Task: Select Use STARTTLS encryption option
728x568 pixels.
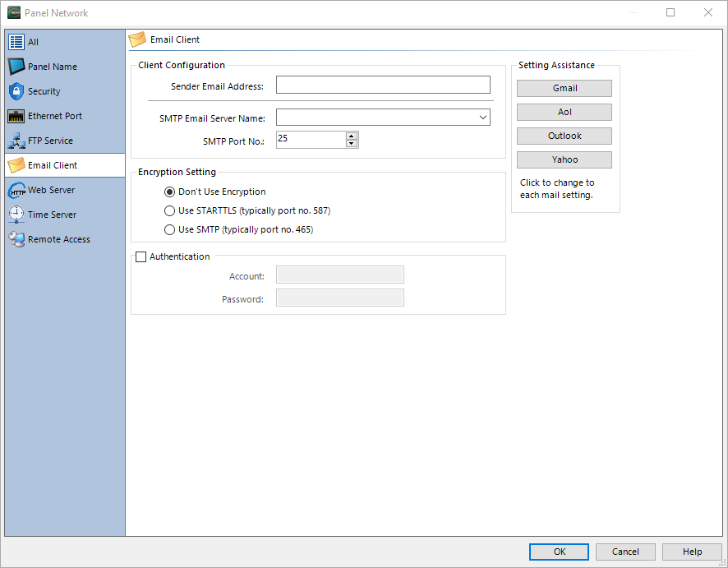Action: (x=169, y=210)
